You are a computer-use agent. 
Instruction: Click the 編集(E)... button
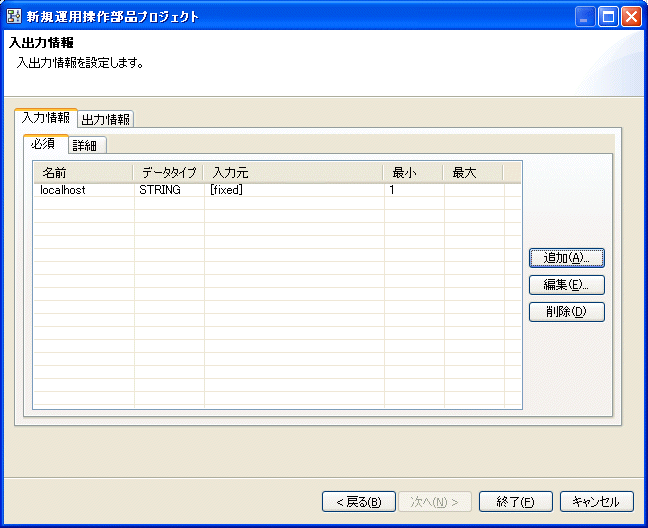[567, 285]
